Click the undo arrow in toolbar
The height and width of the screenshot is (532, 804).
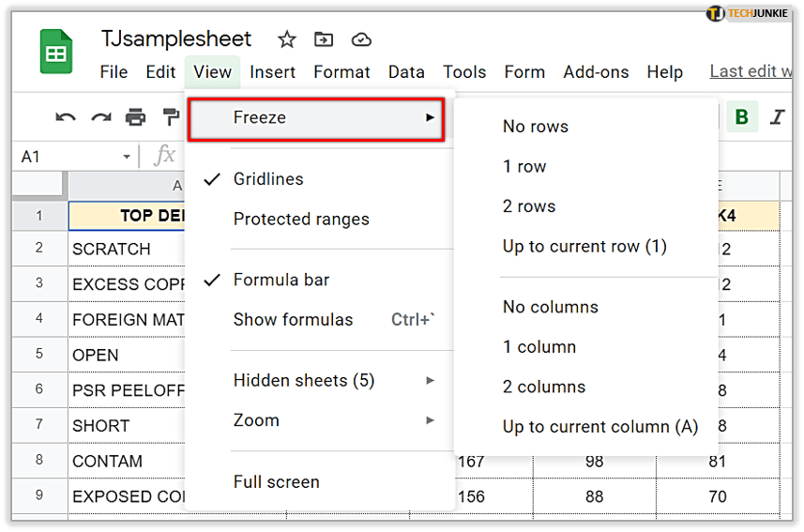pyautogui.click(x=66, y=117)
